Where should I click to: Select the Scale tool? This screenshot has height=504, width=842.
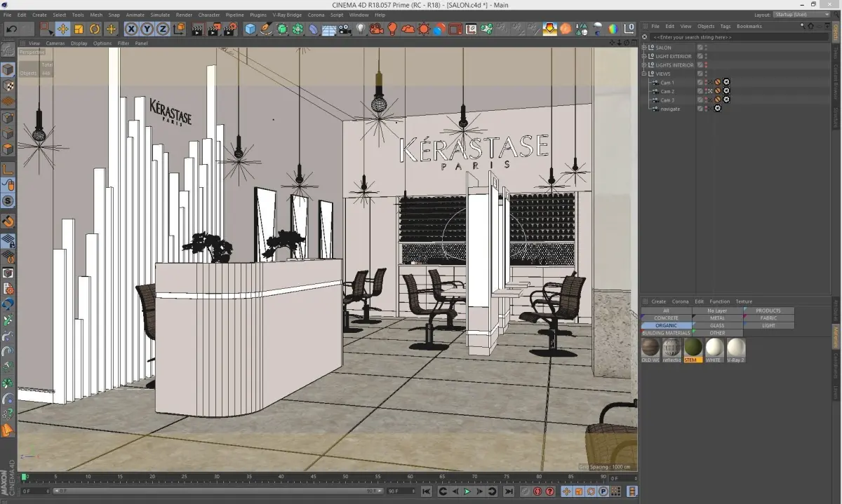79,29
